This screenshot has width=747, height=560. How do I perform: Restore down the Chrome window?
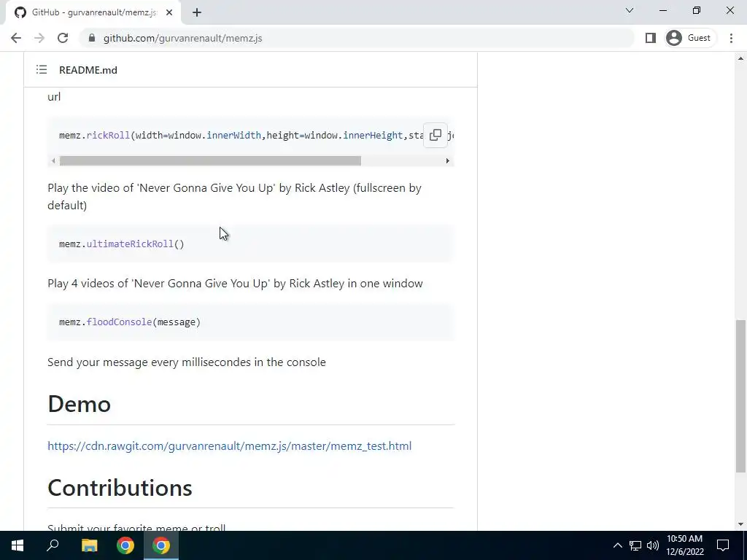697,10
